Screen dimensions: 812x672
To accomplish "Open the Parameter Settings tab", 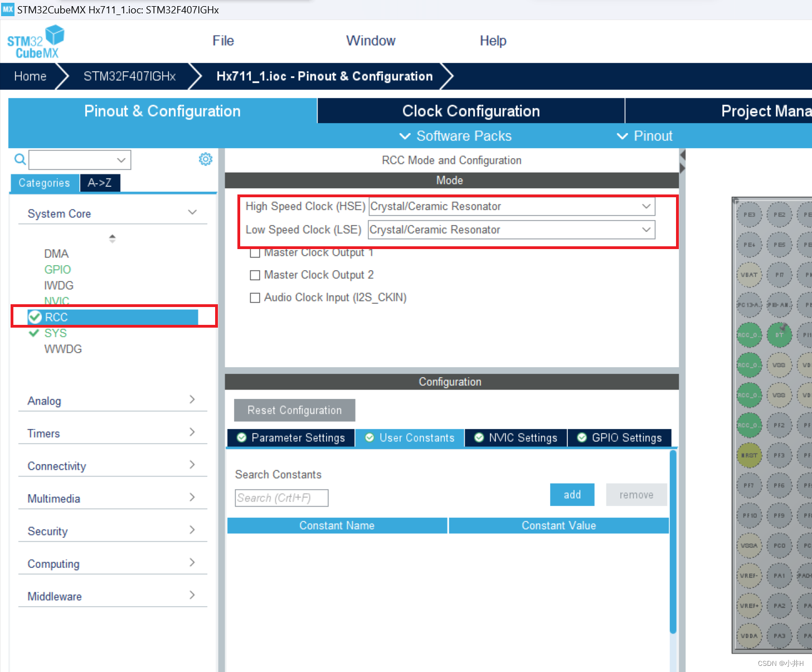I will pyautogui.click(x=291, y=438).
